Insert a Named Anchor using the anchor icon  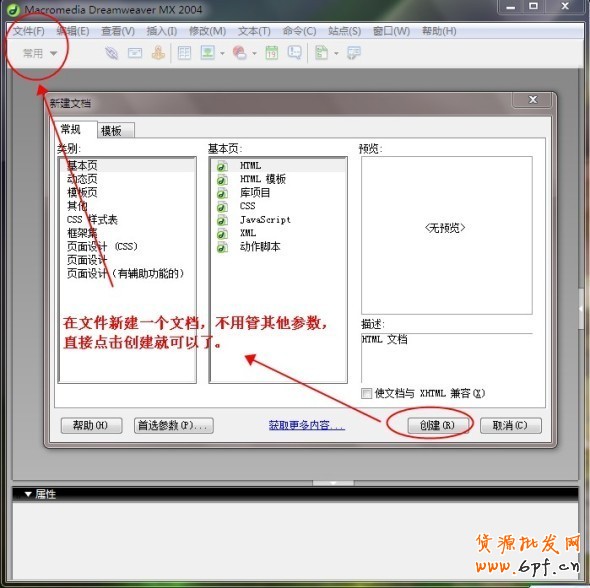[x=158, y=53]
